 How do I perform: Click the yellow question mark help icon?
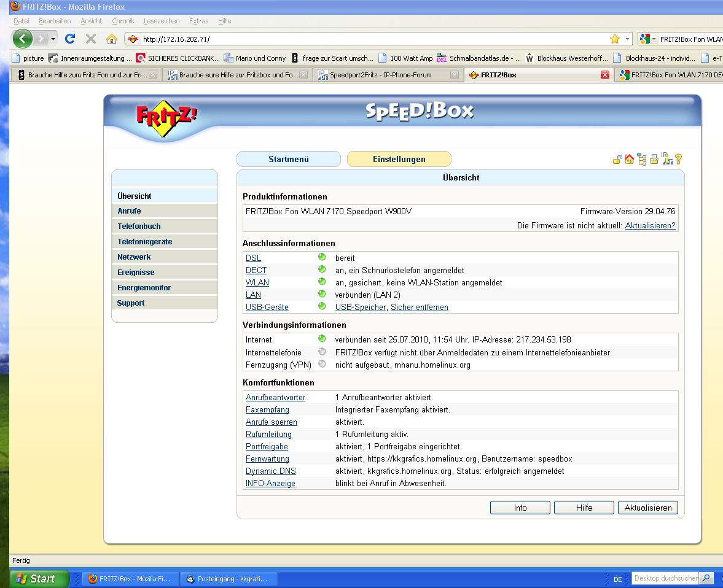pyautogui.click(x=678, y=160)
